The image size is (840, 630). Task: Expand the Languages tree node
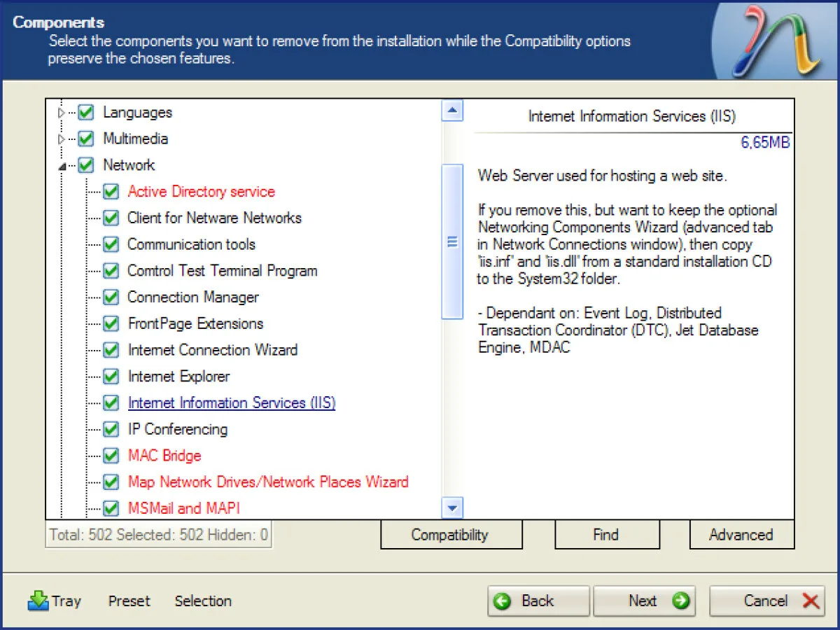[x=62, y=113]
